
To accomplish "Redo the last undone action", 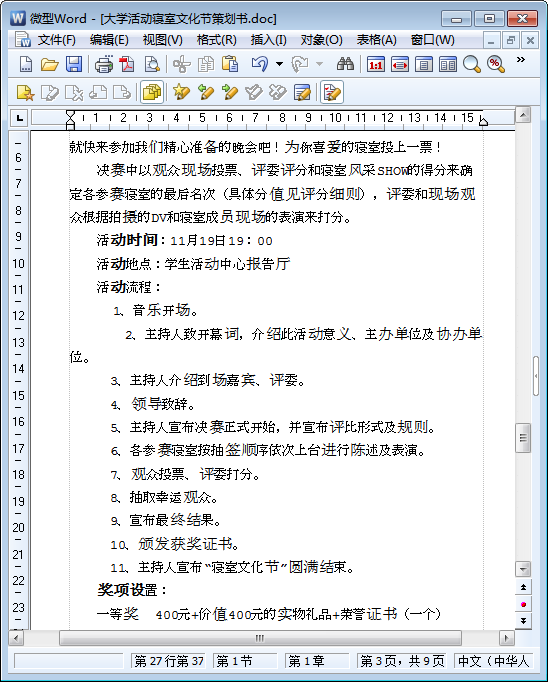I will [x=300, y=64].
